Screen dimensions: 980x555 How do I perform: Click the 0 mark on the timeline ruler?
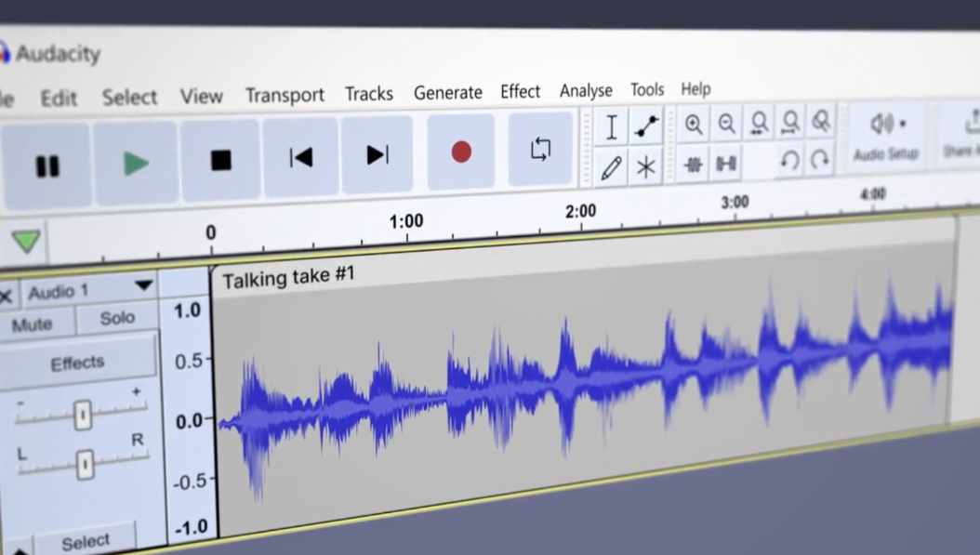pyautogui.click(x=211, y=232)
